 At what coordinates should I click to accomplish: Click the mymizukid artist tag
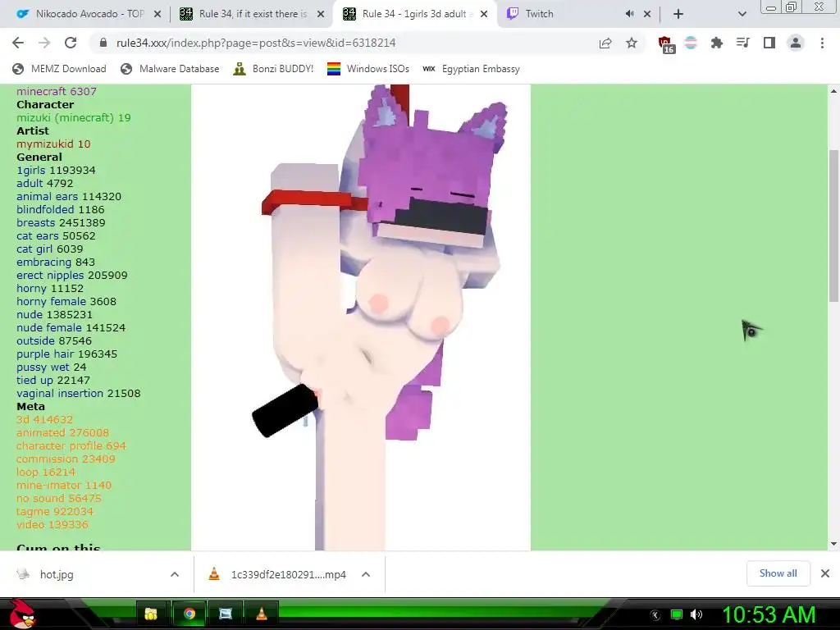[45, 144]
